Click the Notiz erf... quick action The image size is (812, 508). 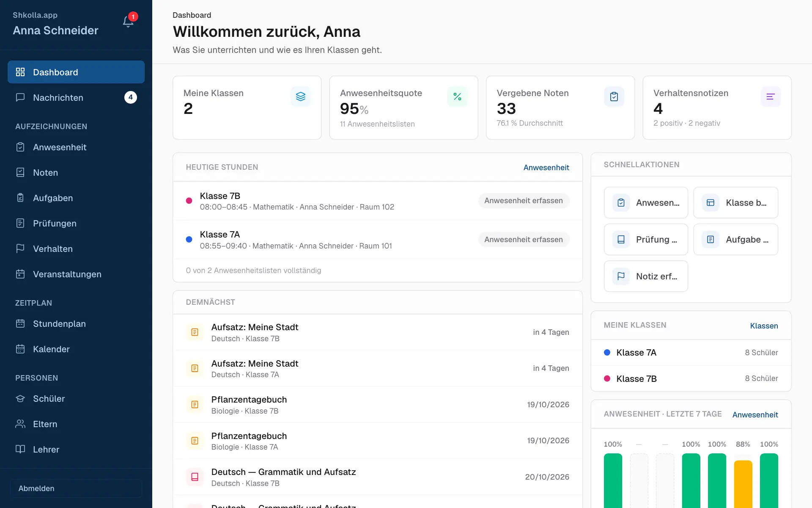point(646,276)
